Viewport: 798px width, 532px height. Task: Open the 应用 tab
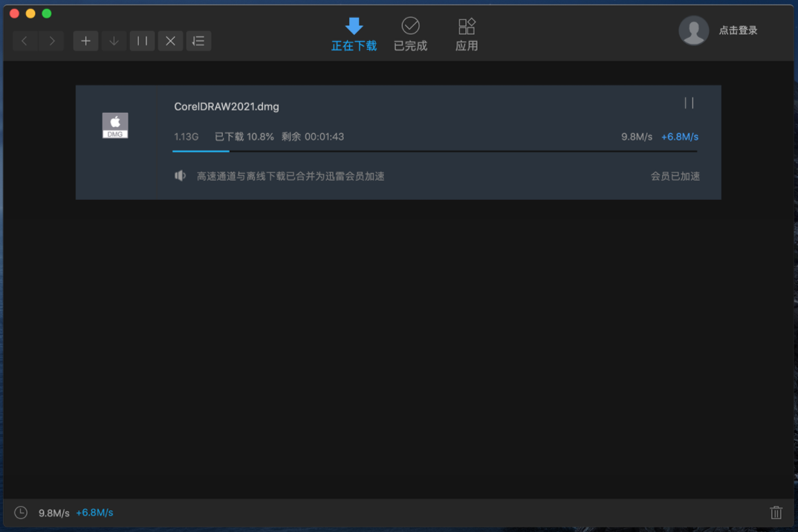coord(466,34)
